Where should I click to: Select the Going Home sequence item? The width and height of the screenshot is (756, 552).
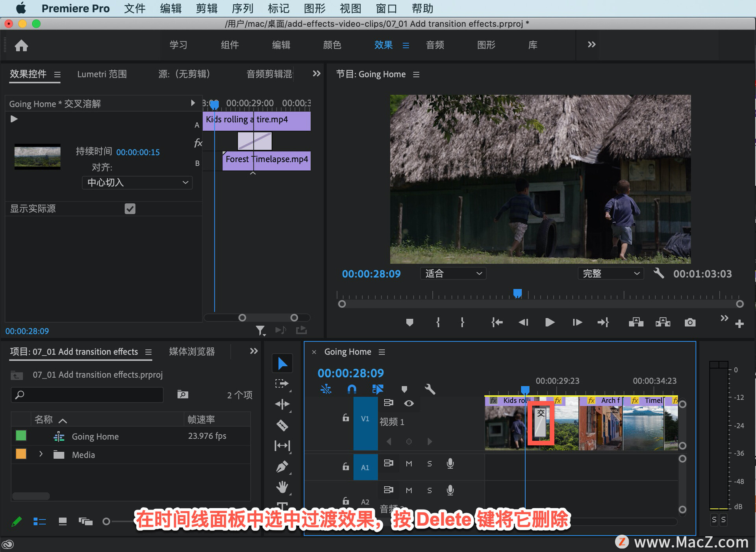[95, 436]
